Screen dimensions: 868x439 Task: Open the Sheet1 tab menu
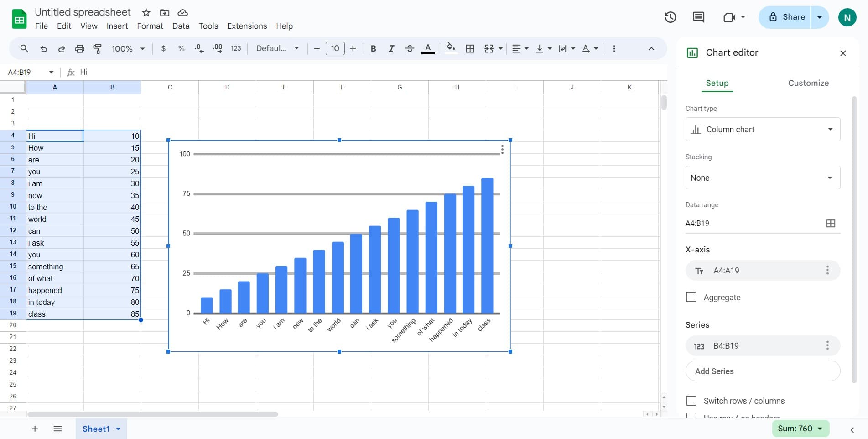(x=118, y=429)
